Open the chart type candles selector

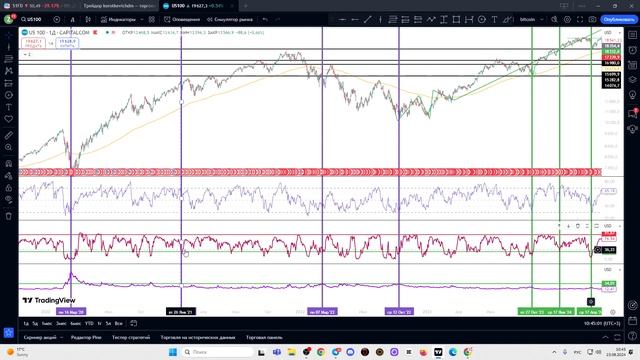(x=88, y=19)
